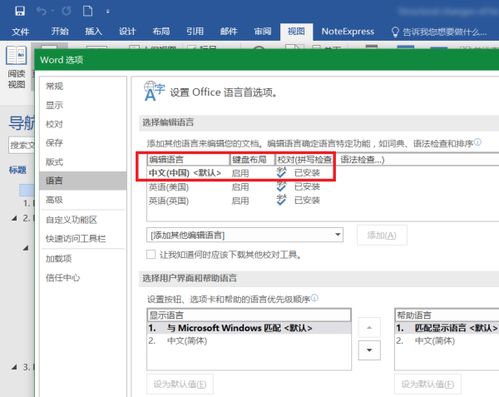
Task: Click the Undo arrow icon
Action: pos(41,11)
